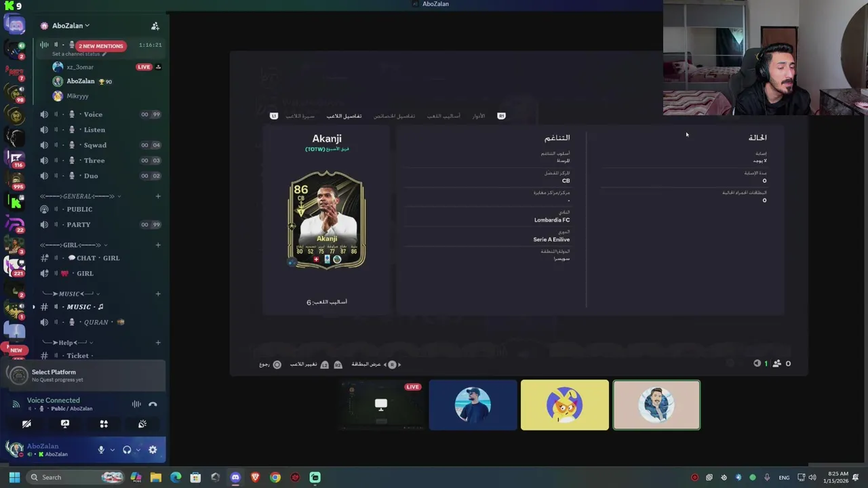The width and height of the screenshot is (868, 488).
Task: Open Microsoft Edge from the taskbar
Action: 176,477
